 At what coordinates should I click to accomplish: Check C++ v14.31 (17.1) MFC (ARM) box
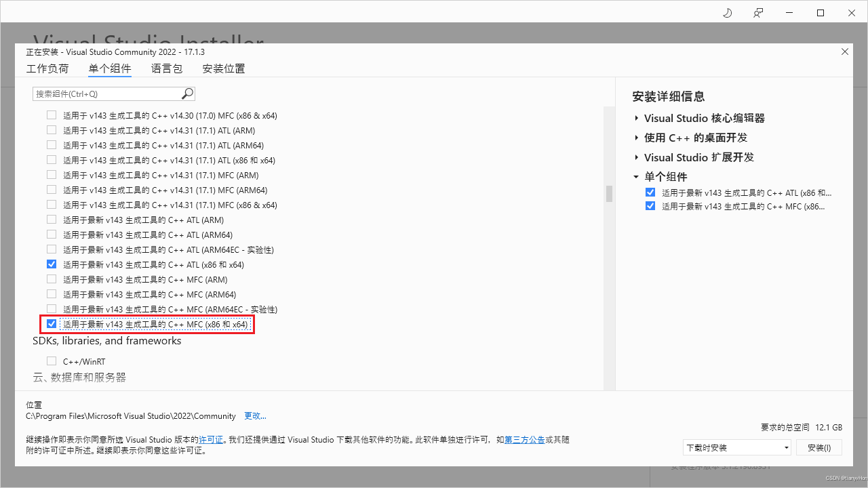click(52, 175)
